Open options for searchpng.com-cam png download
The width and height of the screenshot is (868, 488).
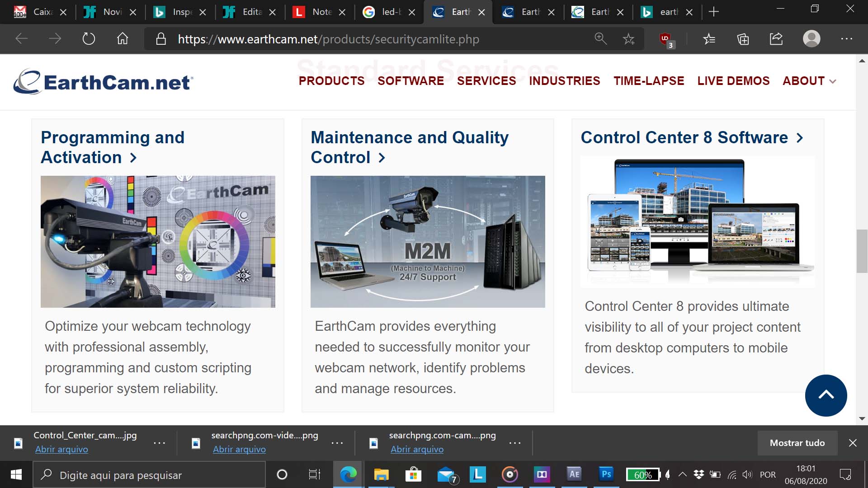[514, 443]
